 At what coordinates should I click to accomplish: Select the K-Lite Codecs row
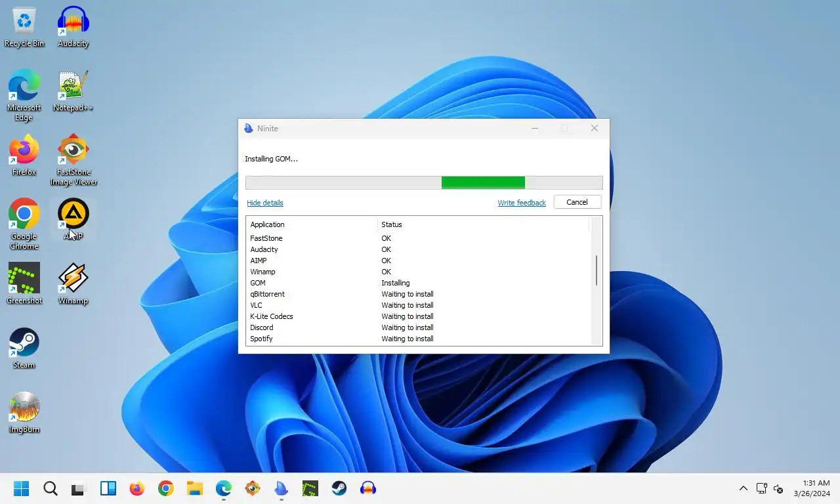[x=418, y=316]
